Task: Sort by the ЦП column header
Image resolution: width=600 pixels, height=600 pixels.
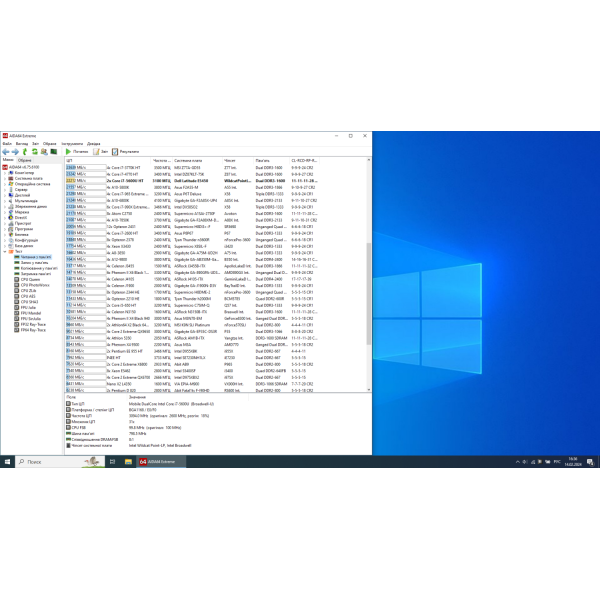Action: point(108,161)
